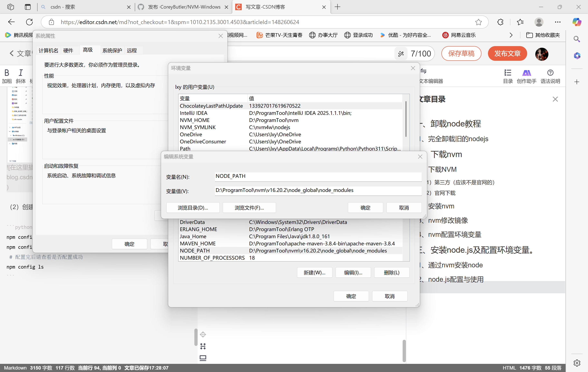588x372 pixels.
Task: Open the Copilot sidebar icon
Action: pyautogui.click(x=577, y=22)
